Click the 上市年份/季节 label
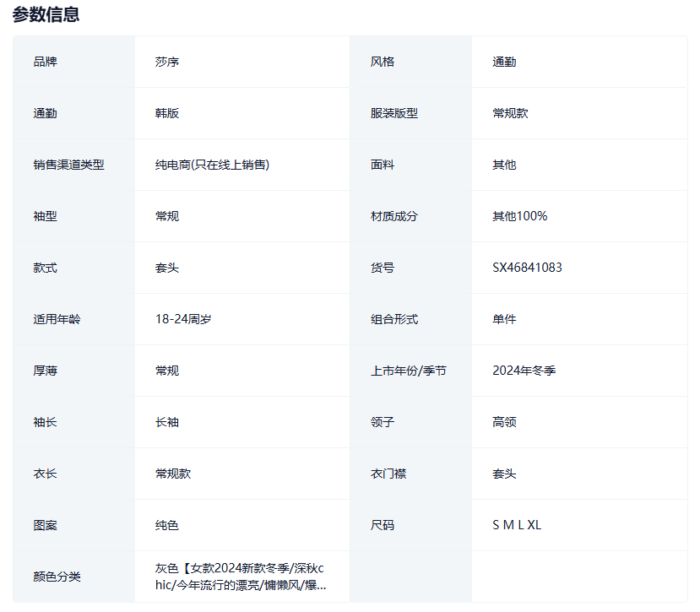The width and height of the screenshot is (700, 612). 409,371
